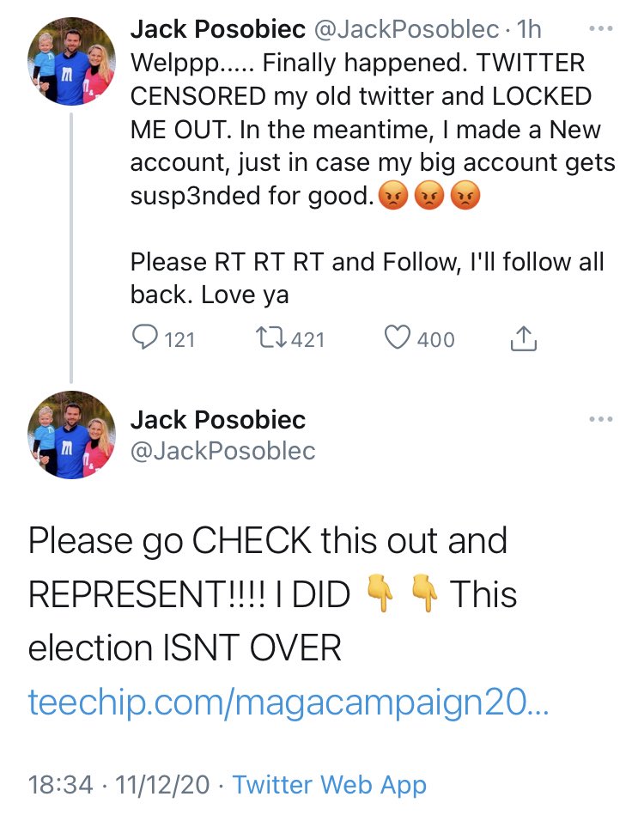Image resolution: width=644 pixels, height=821 pixels.
Task: View the 421 retweets count
Action: click(308, 340)
